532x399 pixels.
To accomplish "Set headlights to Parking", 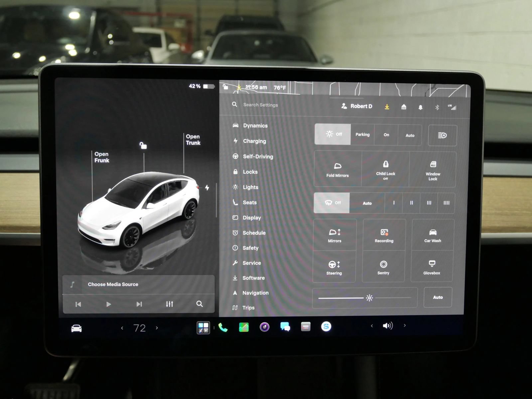I will (362, 135).
